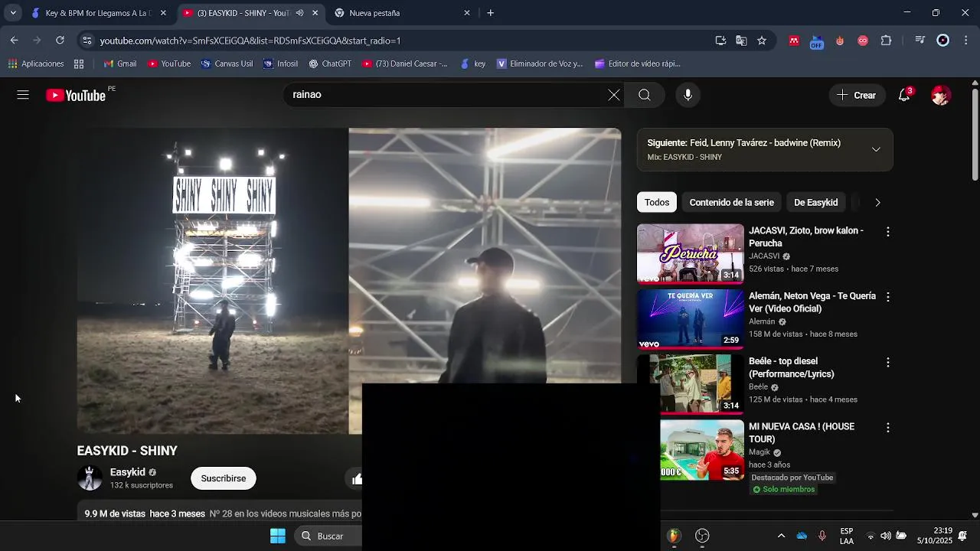Viewport: 980px width, 551px height.
Task: Open the Gmail bookmark
Action: coord(119,64)
